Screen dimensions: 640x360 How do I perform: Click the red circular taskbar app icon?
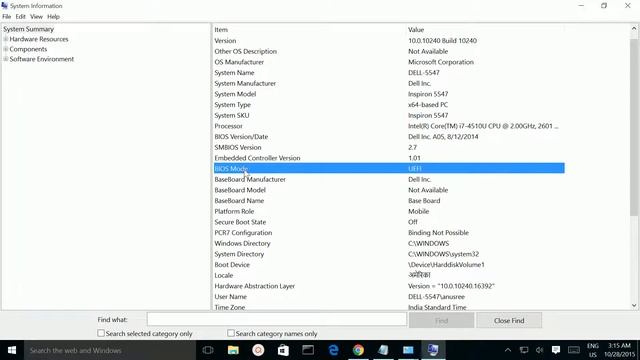coord(258,350)
